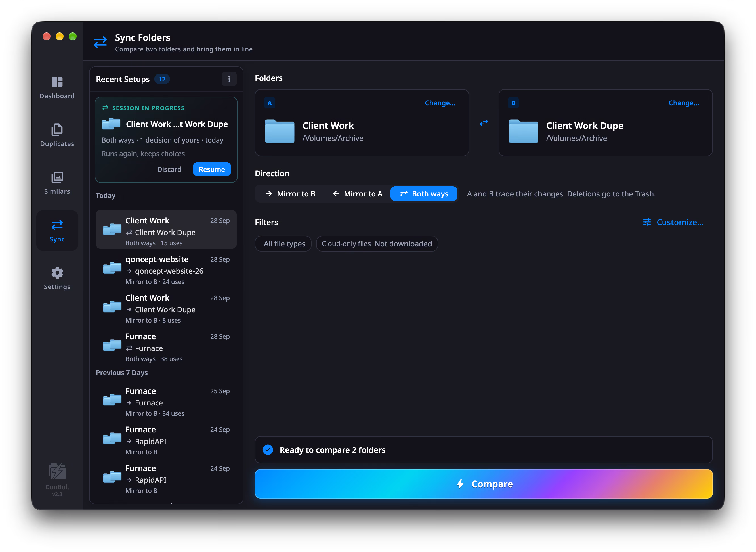Select Client Work both-ways setup with 15 uses
The image size is (756, 552).
(x=166, y=230)
